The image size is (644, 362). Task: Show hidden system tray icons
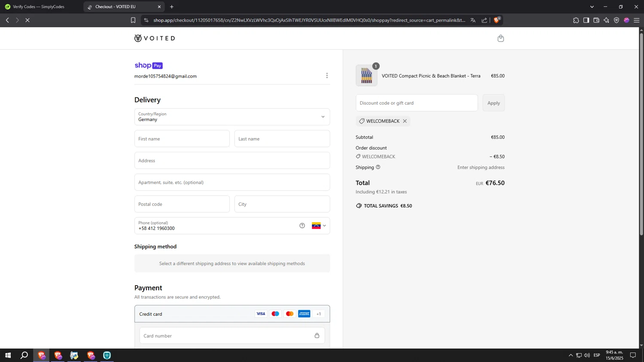click(571, 355)
